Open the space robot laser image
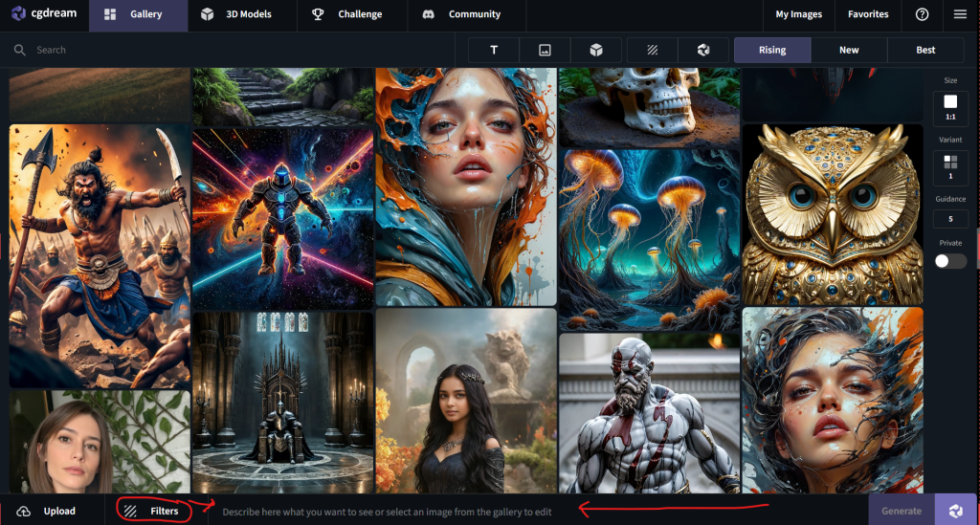Viewport: 980px width, 525px height. pyautogui.click(x=283, y=219)
